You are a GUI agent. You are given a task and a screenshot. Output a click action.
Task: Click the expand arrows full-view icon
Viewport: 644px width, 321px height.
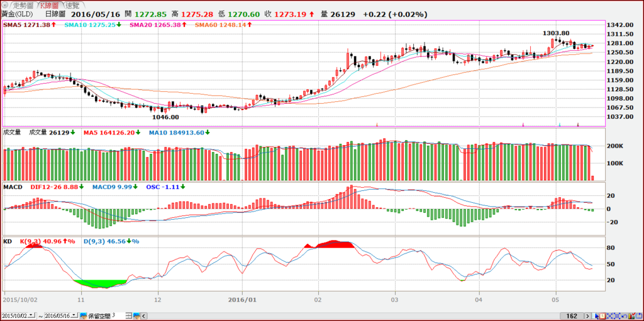click(617, 316)
